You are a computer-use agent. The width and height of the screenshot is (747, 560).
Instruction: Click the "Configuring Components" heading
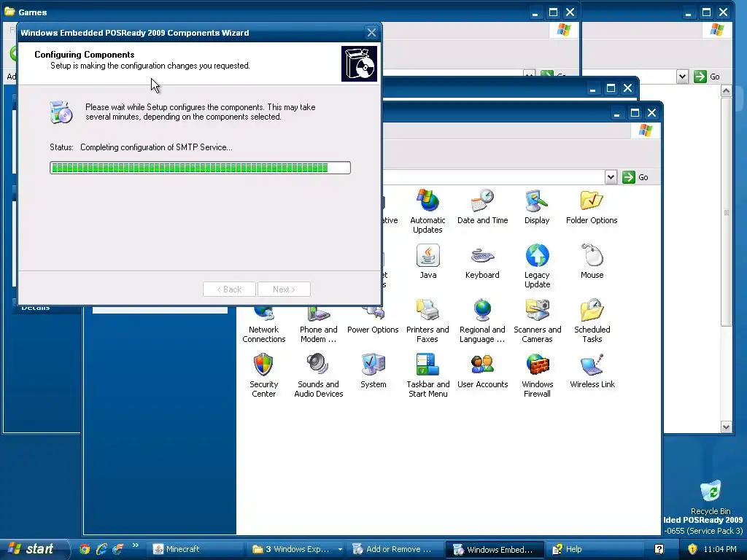coord(85,54)
